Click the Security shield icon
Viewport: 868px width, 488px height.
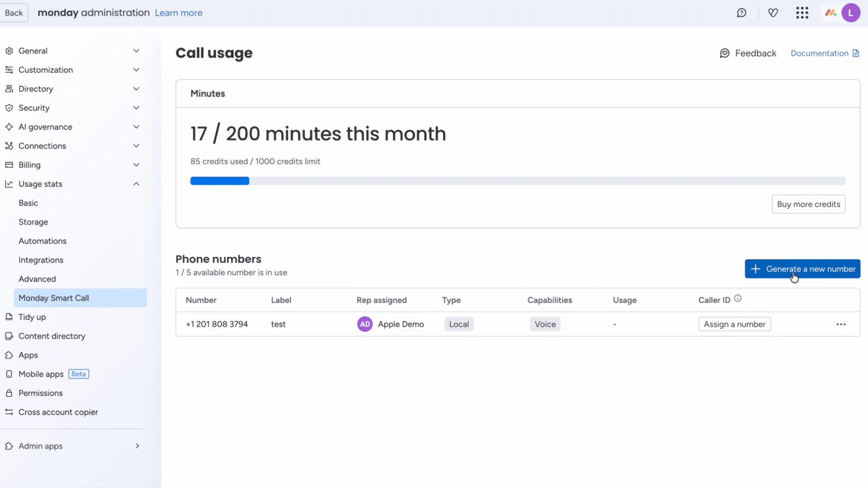[x=9, y=108]
